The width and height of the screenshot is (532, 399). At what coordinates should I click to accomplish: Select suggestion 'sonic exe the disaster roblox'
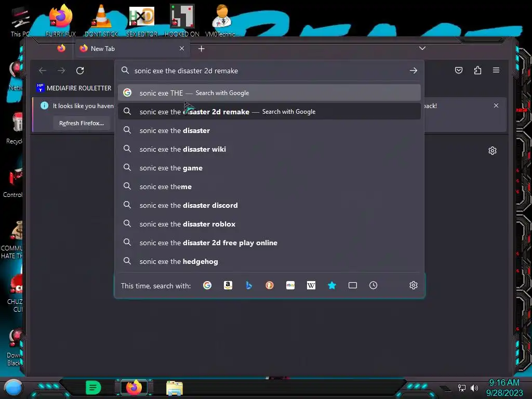point(269,224)
